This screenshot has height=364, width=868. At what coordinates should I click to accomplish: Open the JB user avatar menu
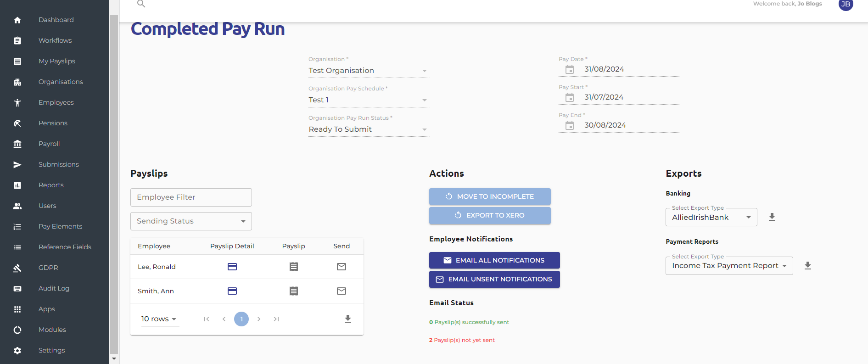[846, 4]
